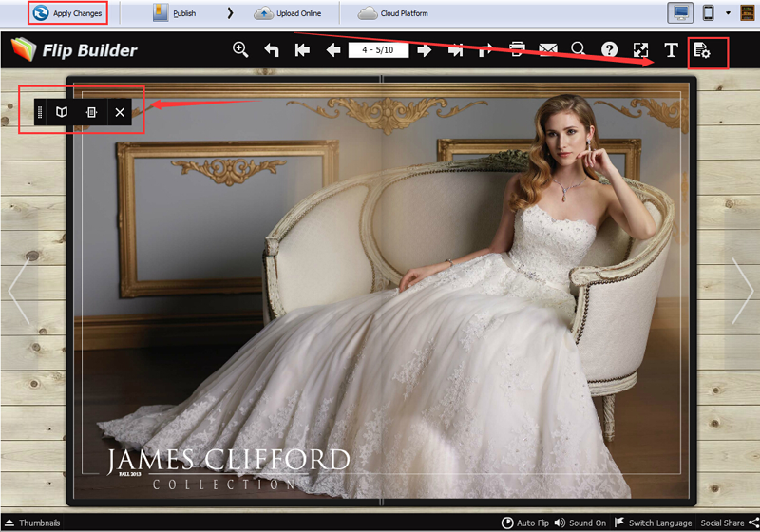Click the page number field 4 - 5/10
Image resolution: width=760 pixels, height=532 pixels.
tap(378, 50)
